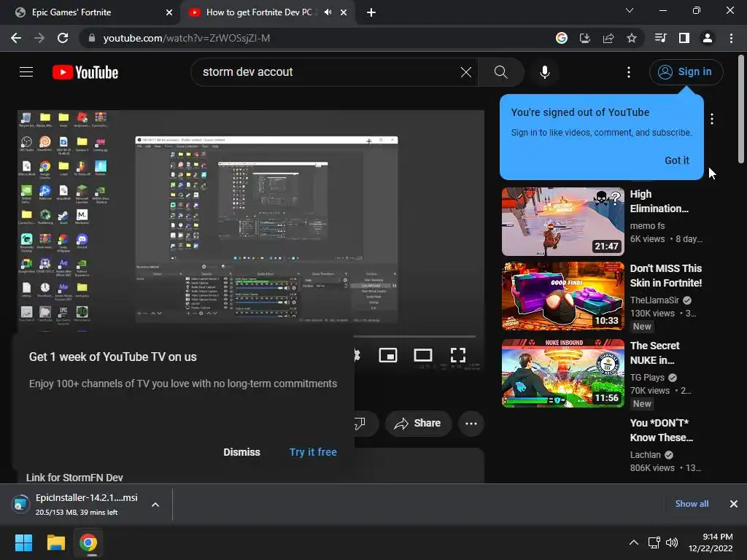Click the memo fs channel name
This screenshot has height=560, width=747.
pos(647,226)
